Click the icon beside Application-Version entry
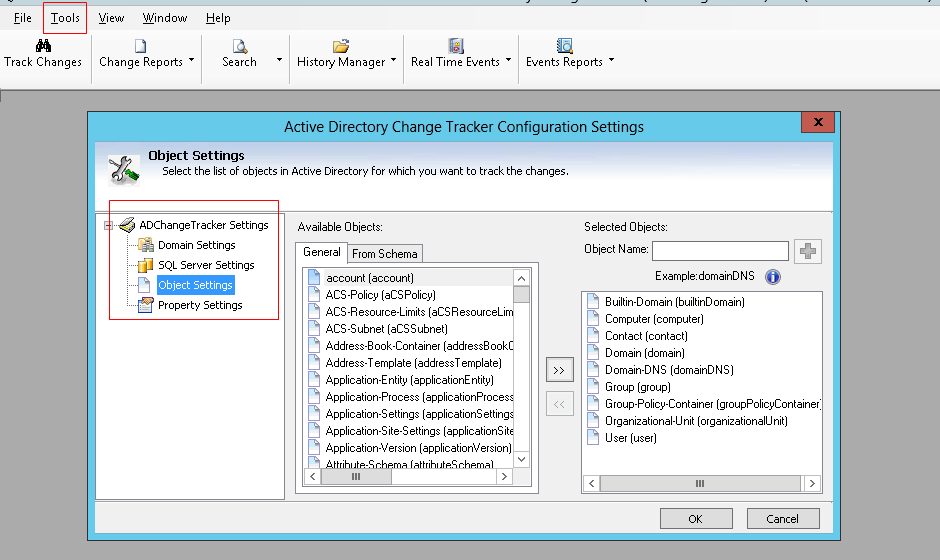This screenshot has width=940, height=560. pyautogui.click(x=314, y=448)
